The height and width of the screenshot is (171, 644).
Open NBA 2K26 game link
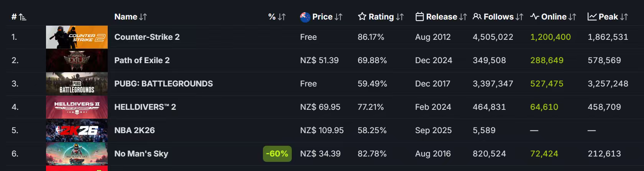pos(135,130)
